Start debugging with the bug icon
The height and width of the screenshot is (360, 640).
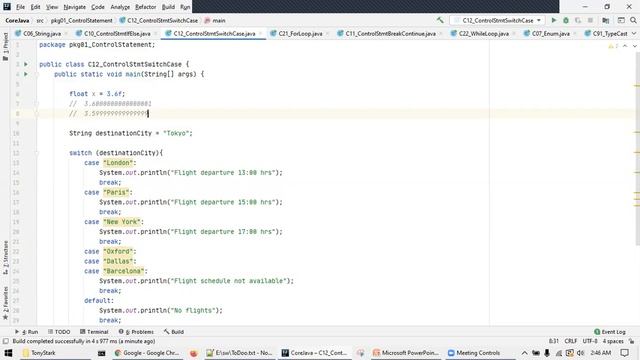click(x=566, y=20)
